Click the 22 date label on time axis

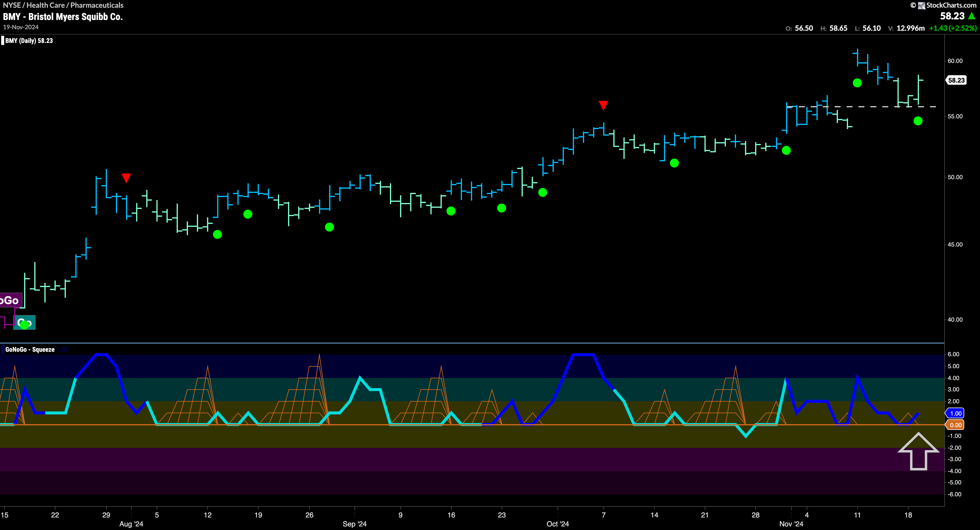point(55,515)
